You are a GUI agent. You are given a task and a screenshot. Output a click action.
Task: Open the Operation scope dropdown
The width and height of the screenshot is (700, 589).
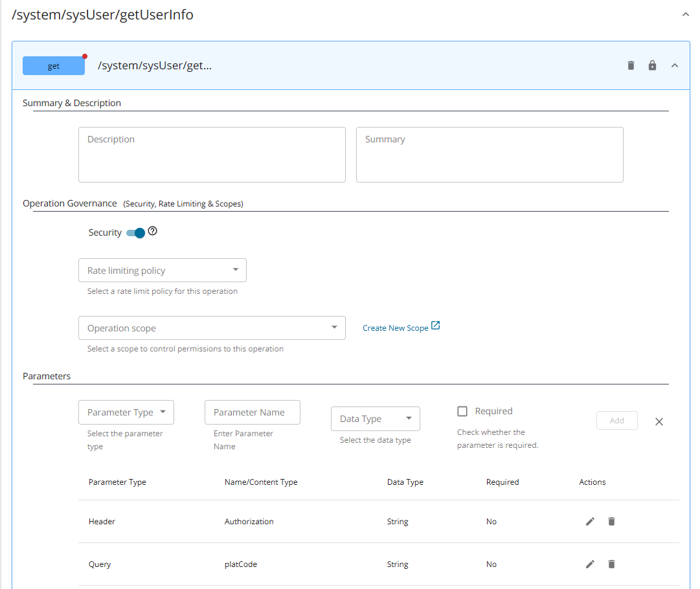pos(212,328)
